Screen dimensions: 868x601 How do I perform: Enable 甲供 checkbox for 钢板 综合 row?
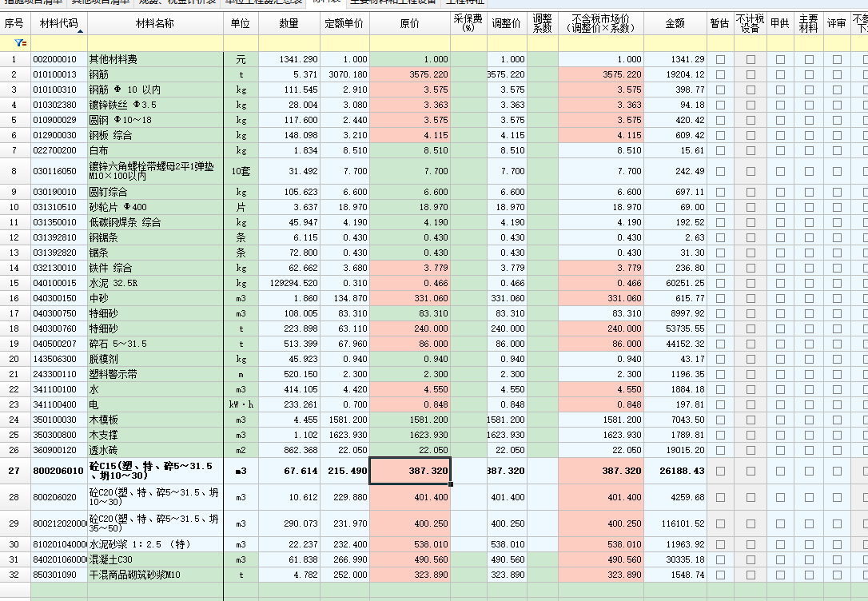[780, 135]
